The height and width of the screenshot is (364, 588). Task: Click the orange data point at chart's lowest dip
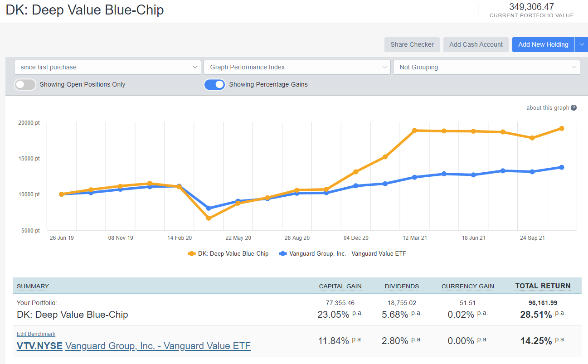(209, 218)
